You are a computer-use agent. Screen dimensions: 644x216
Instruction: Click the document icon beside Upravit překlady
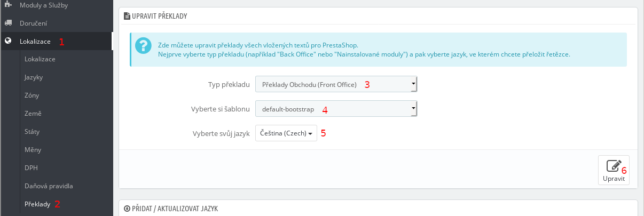[127, 17]
